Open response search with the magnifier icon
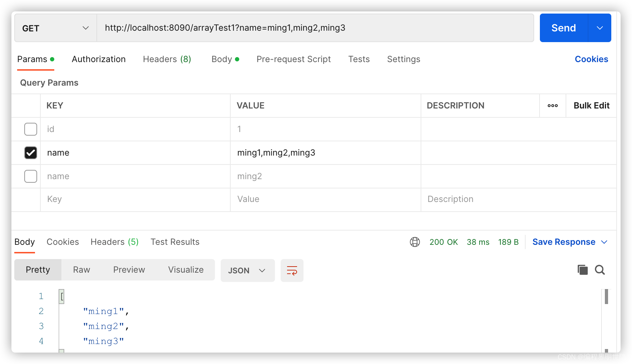 600,270
